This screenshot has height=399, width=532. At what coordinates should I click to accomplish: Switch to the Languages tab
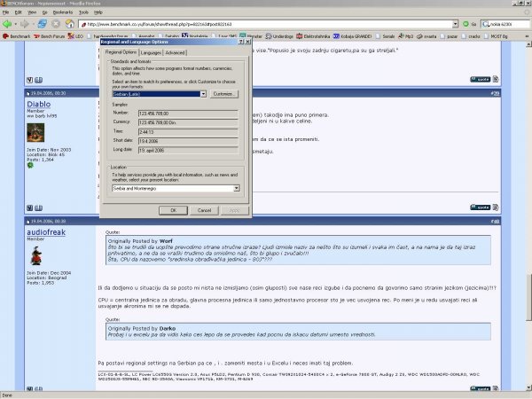151,53
